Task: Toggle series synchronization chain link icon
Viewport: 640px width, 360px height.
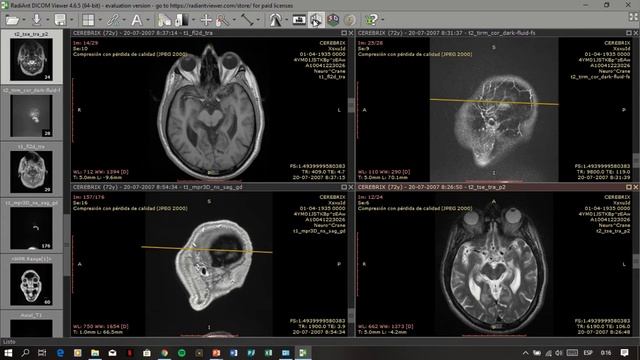Action: 113,20
